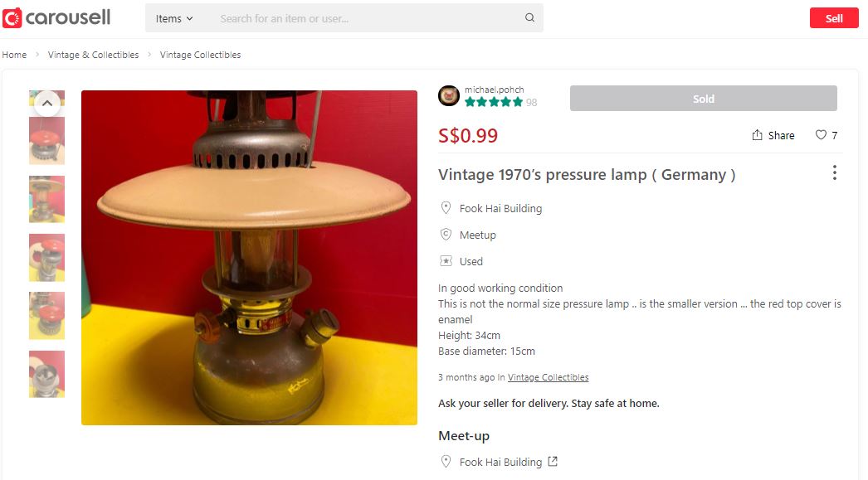Image resolution: width=868 pixels, height=480 pixels.
Task: Open seller michael.pohch profile name
Action: click(x=494, y=90)
